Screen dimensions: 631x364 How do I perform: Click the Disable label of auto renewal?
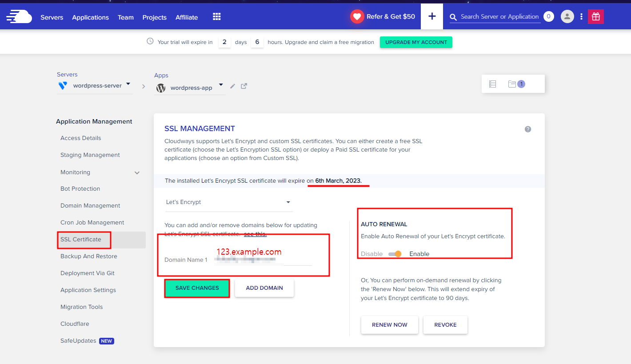pyautogui.click(x=372, y=254)
